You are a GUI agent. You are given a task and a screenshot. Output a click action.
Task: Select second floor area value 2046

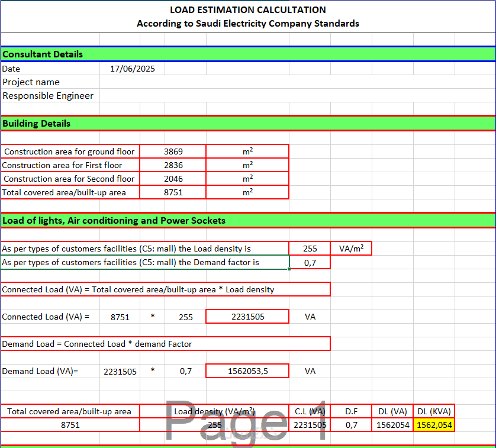(x=173, y=179)
